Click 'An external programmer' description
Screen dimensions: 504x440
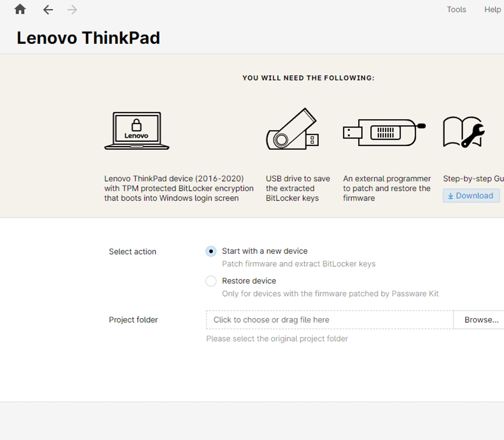[387, 188]
